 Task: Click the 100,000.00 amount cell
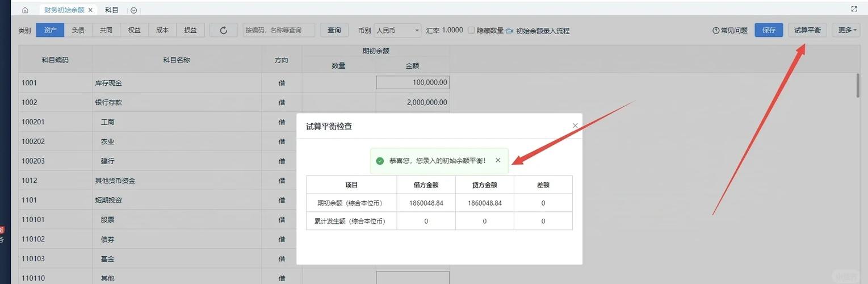pyautogui.click(x=413, y=82)
